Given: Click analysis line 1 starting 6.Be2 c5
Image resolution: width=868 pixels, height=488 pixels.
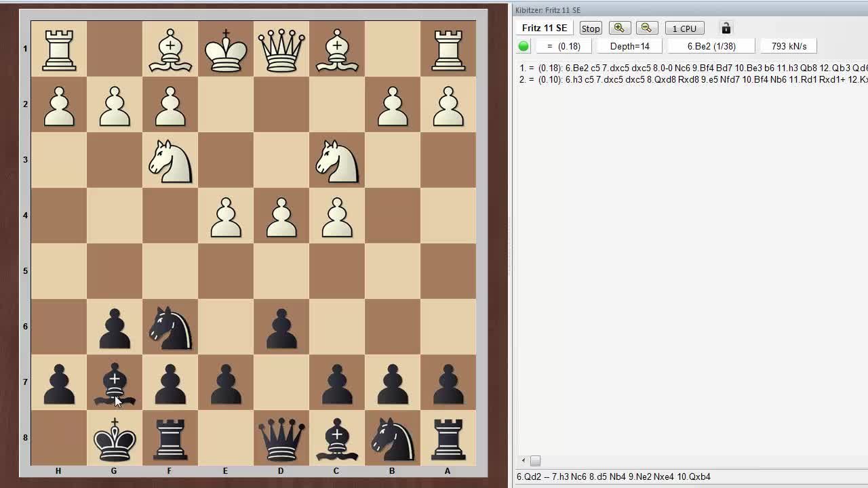Looking at the screenshot, I should pyautogui.click(x=693, y=68).
